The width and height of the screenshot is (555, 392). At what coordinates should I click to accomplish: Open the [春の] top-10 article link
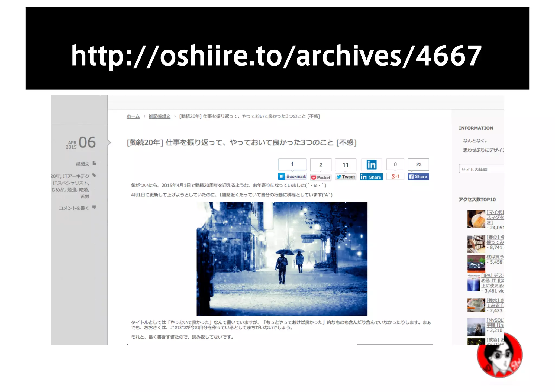(495, 240)
